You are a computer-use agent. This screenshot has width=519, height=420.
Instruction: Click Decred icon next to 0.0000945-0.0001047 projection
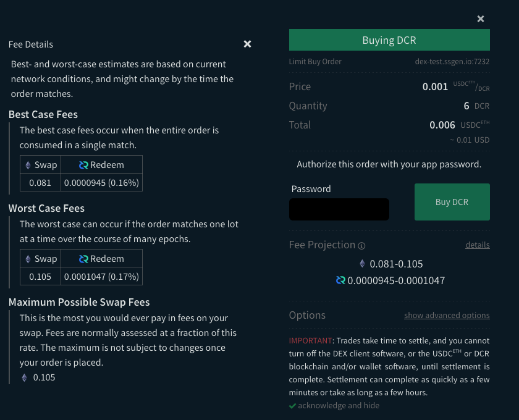click(340, 280)
